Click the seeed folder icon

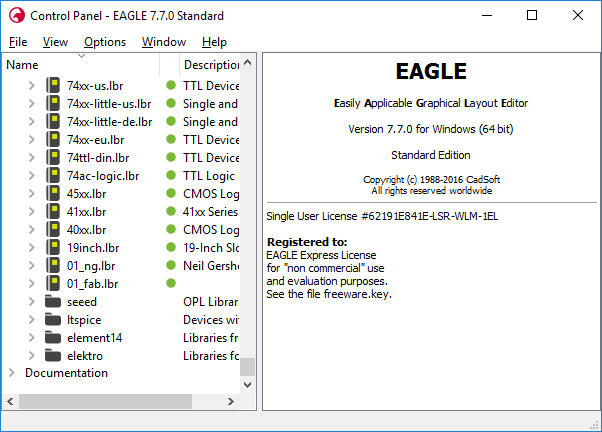pyautogui.click(x=53, y=301)
